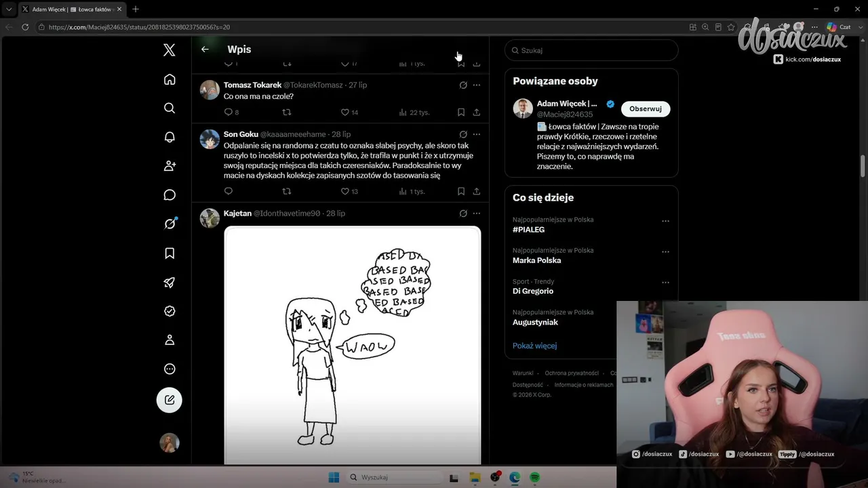This screenshot has width=868, height=488.
Task: Open the rocket icon in sidebar
Action: tap(170, 283)
